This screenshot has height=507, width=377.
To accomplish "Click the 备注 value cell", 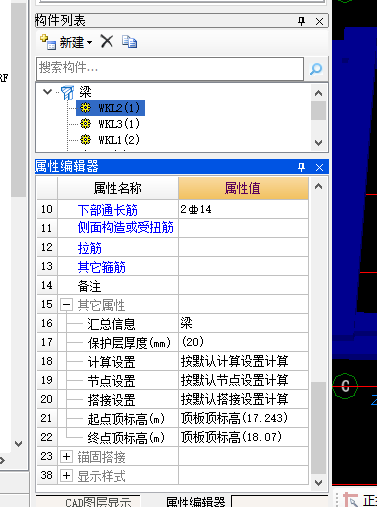I will coord(243,285).
